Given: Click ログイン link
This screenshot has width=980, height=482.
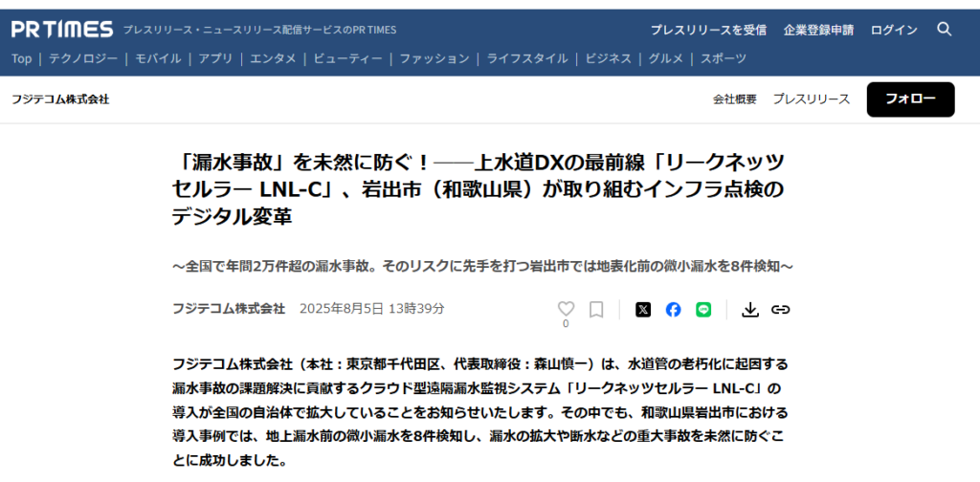Looking at the screenshot, I should pos(895,30).
